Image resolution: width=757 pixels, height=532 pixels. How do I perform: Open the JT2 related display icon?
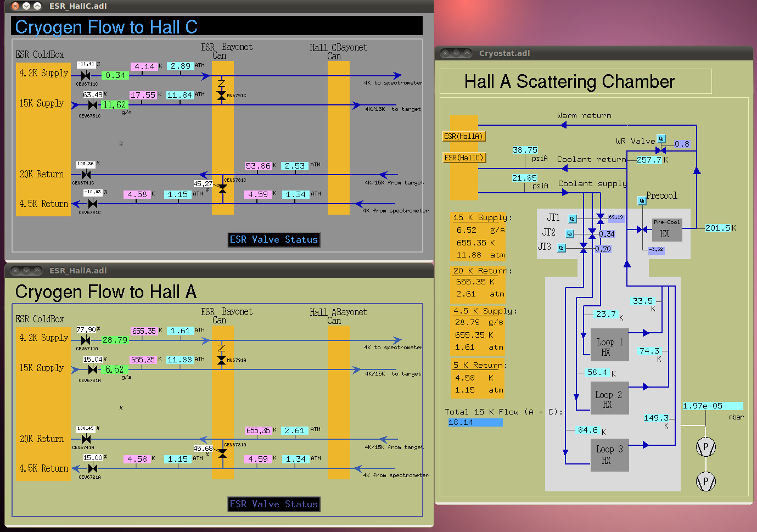pyautogui.click(x=570, y=234)
